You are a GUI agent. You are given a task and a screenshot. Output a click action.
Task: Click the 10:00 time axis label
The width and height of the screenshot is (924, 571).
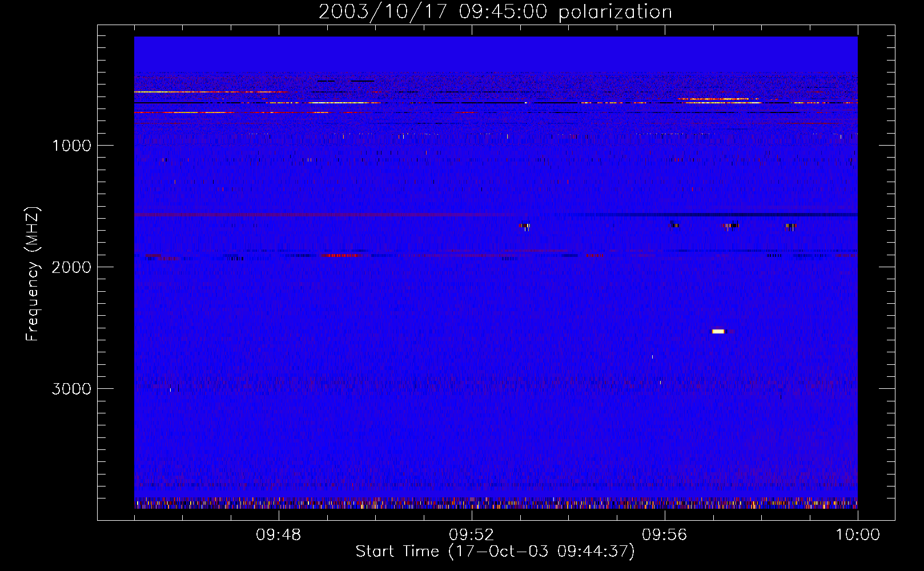pos(857,535)
